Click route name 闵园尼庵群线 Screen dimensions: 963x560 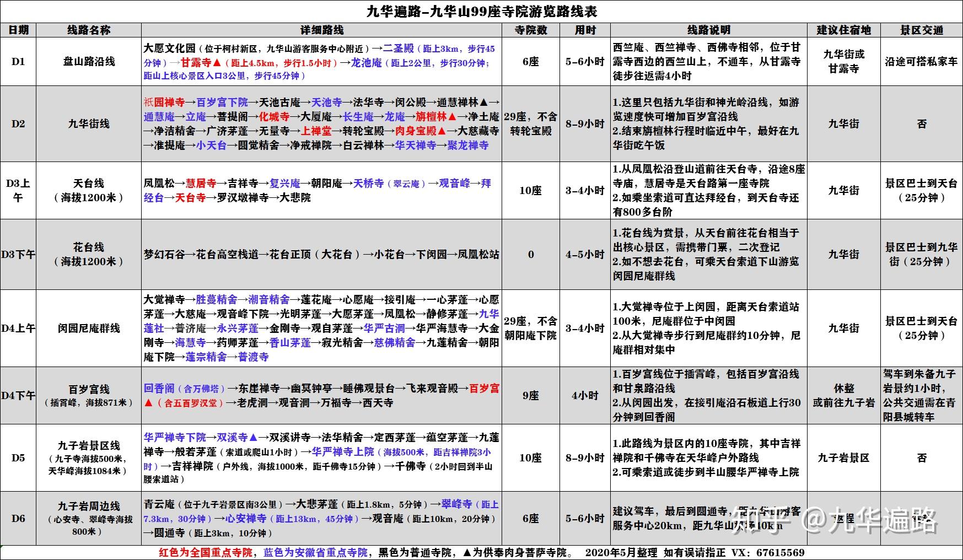point(89,328)
